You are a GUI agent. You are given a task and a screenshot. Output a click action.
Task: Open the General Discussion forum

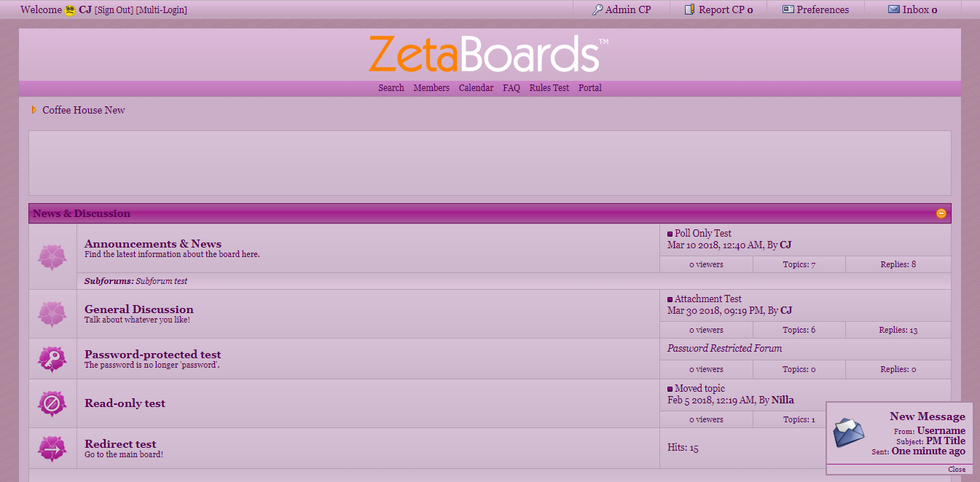[x=139, y=309]
